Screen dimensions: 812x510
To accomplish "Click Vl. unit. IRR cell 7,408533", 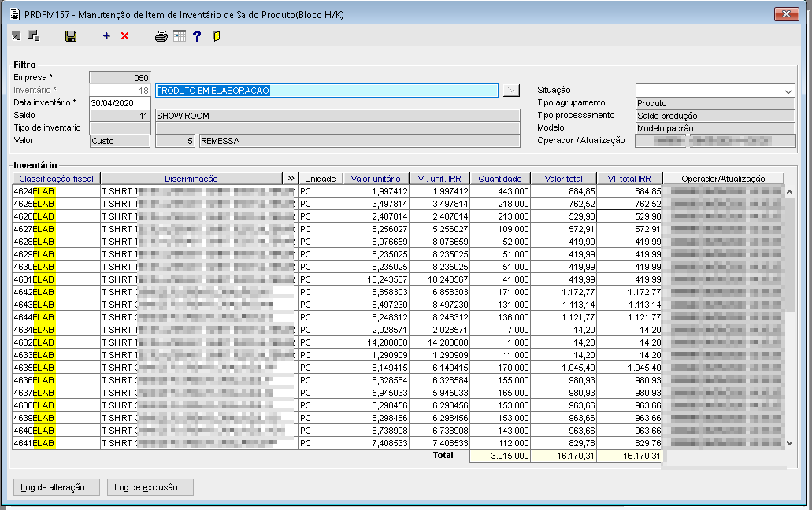I will [x=439, y=443].
